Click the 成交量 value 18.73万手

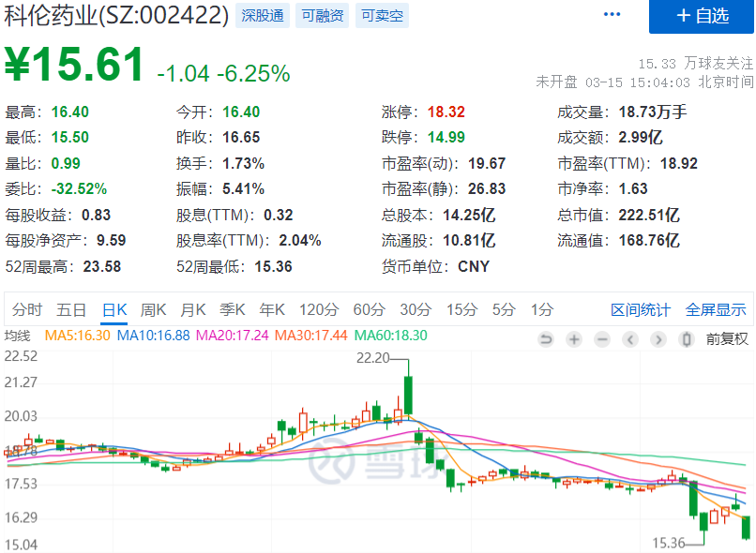tap(652, 112)
